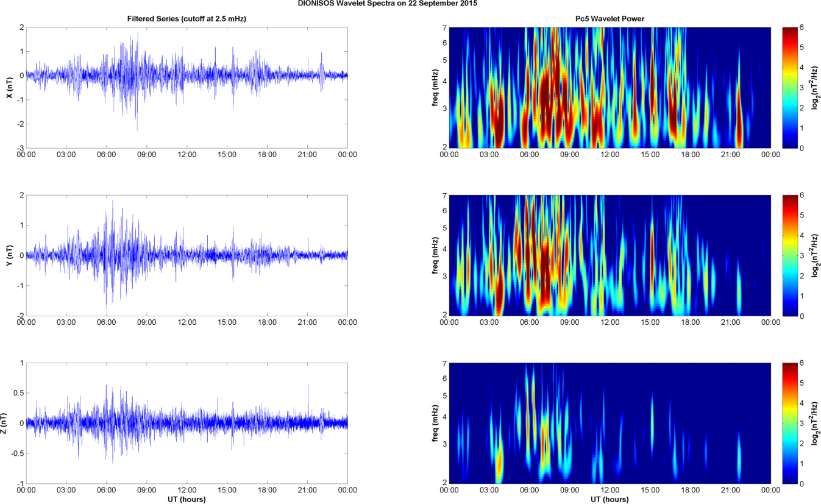Click the X (nT) filtered time series plot
821x504 pixels.
point(187,88)
